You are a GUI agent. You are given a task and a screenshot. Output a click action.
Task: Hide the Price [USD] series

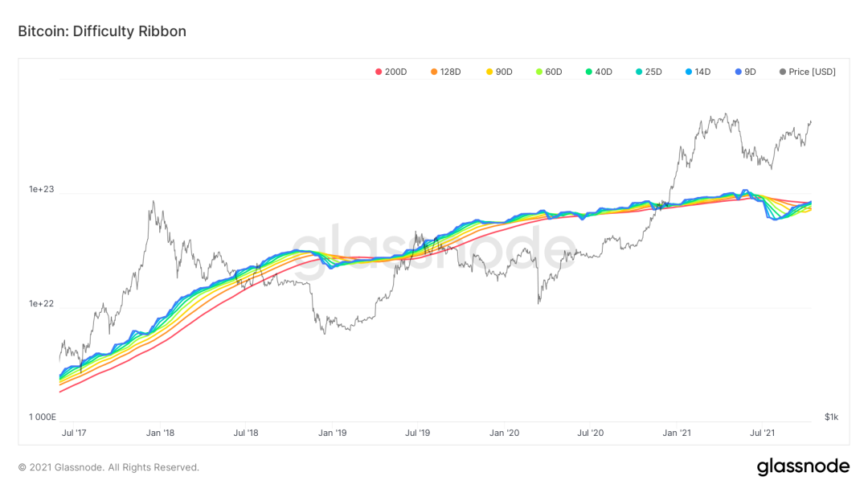[x=808, y=72]
